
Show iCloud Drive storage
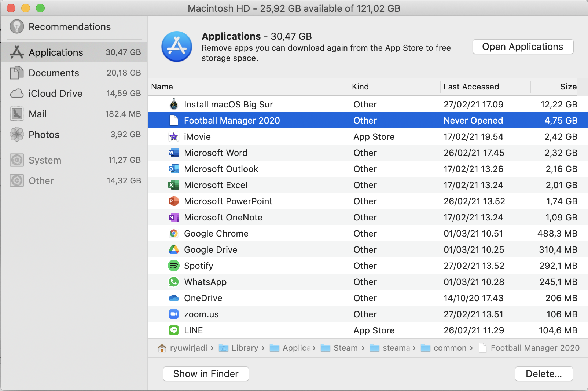[74, 93]
